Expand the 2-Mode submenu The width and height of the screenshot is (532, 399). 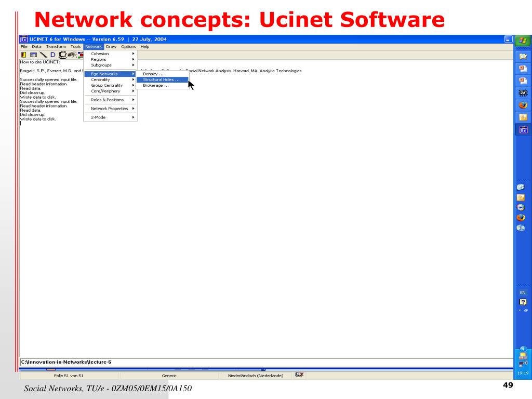(x=110, y=117)
